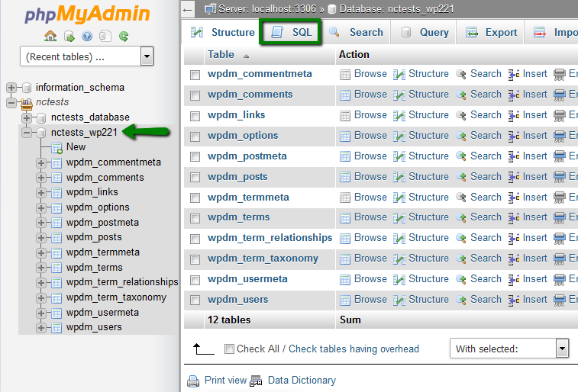Tick checkbox for wpdm_comments table
Screen dimensions: 578x392
click(195, 95)
